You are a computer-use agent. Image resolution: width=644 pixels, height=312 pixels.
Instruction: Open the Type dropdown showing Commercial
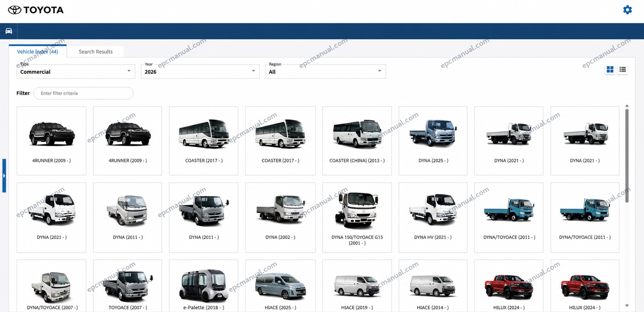point(76,72)
